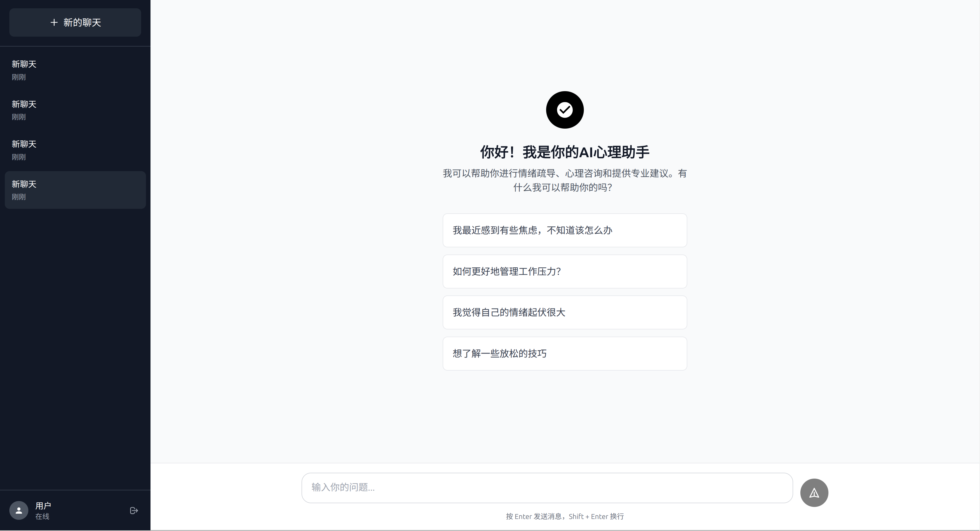Select suggestion 如何更好地管理工作压力?
Viewport: 980px width, 531px height.
tap(565, 271)
